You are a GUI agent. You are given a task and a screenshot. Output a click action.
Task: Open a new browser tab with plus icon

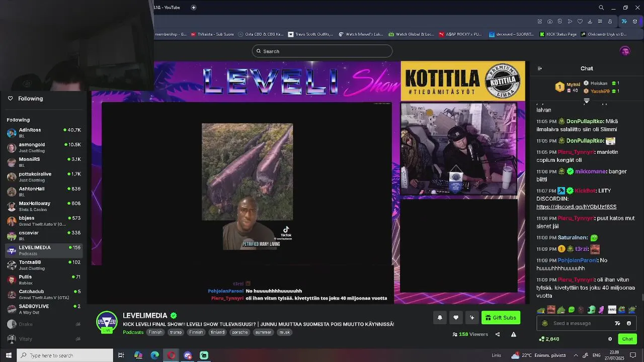194,8
